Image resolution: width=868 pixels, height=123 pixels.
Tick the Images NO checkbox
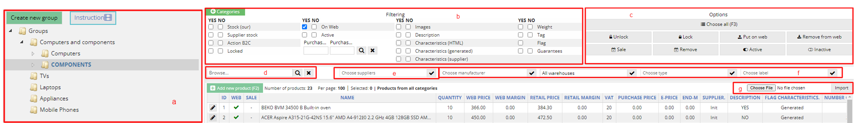tap(408, 27)
